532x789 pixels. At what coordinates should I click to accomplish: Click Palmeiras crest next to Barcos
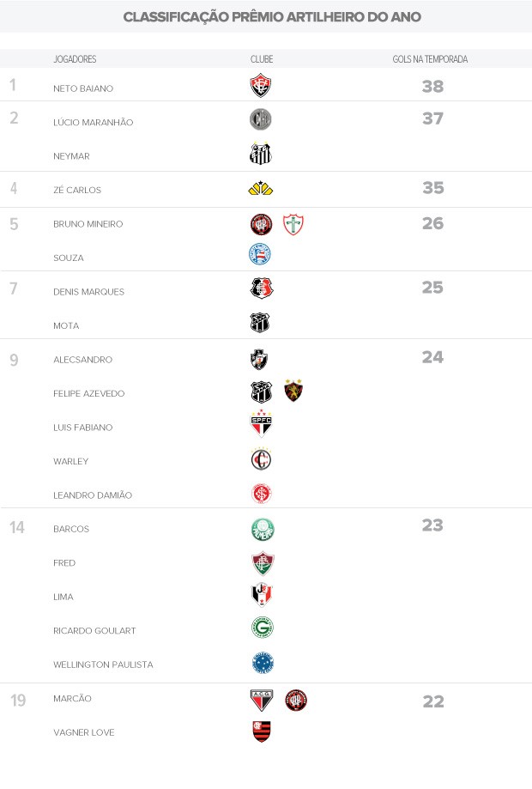pos(262,529)
